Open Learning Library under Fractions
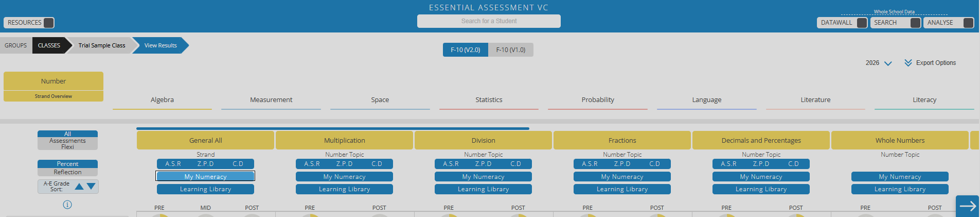Viewport: 980px width, 217px height. (x=622, y=189)
